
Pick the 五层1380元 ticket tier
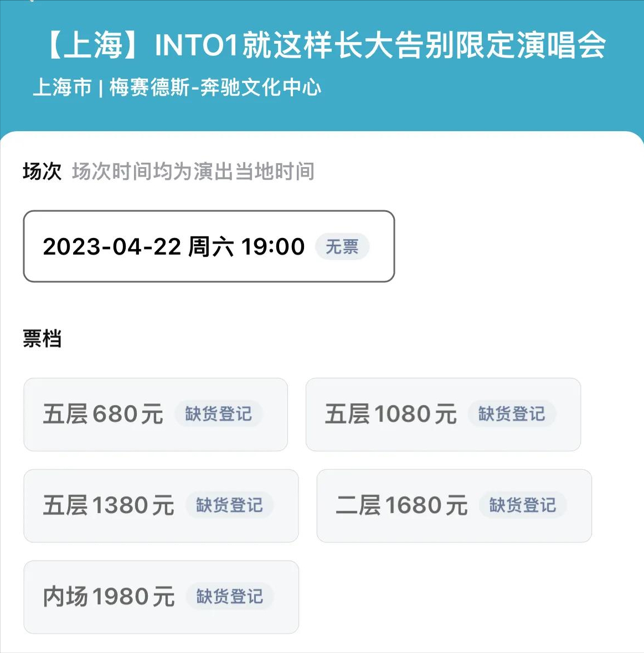(x=109, y=505)
